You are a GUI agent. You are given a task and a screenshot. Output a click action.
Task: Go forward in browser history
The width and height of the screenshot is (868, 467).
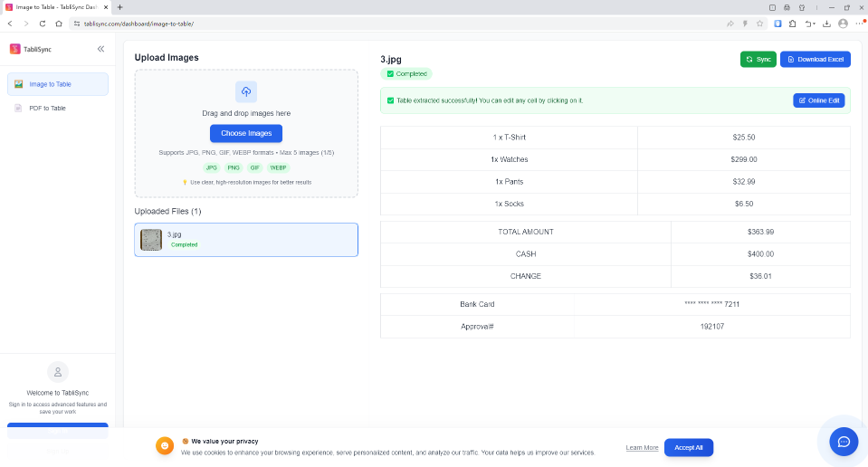coord(26,24)
